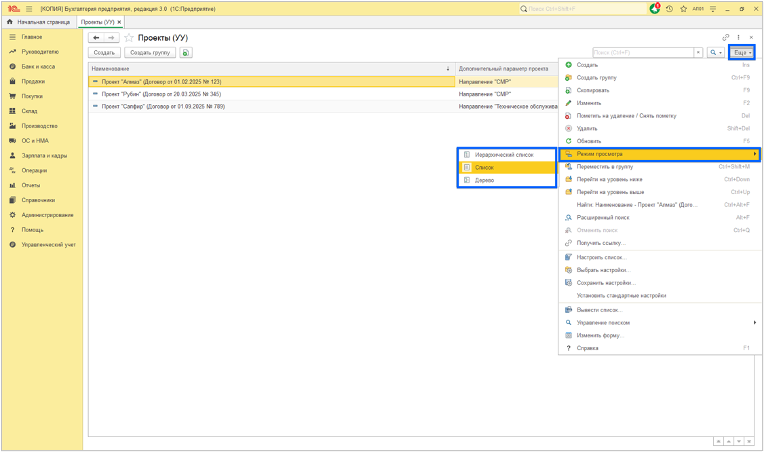The width and height of the screenshot is (764, 454).
Task: Add Проекты (УУ) to favorites with star
Action: [x=129, y=38]
